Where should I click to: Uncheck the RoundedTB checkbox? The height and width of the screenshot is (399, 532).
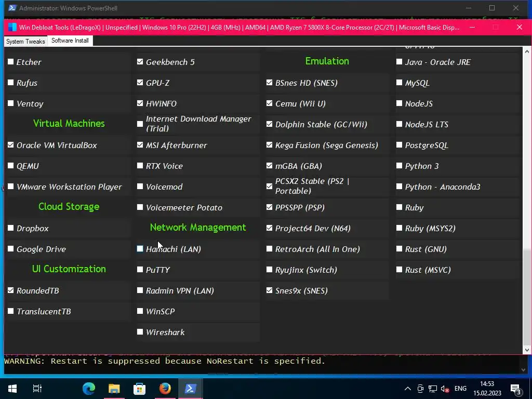click(x=11, y=290)
